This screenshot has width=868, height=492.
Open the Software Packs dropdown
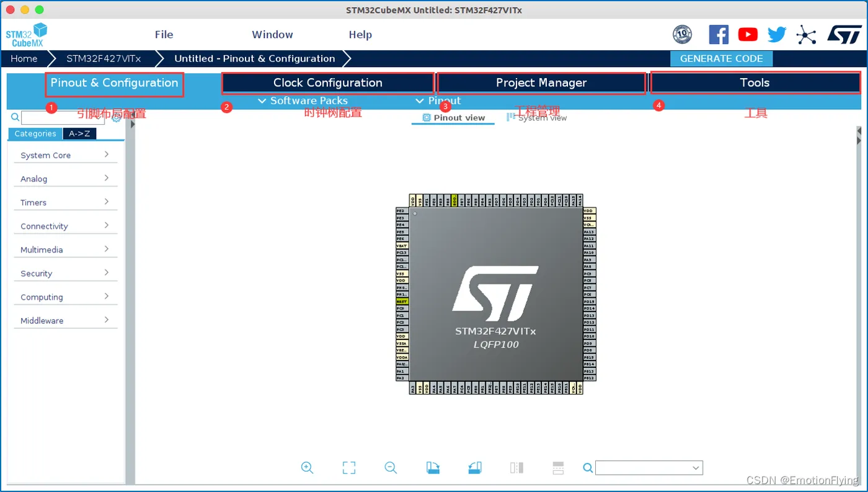(x=303, y=101)
